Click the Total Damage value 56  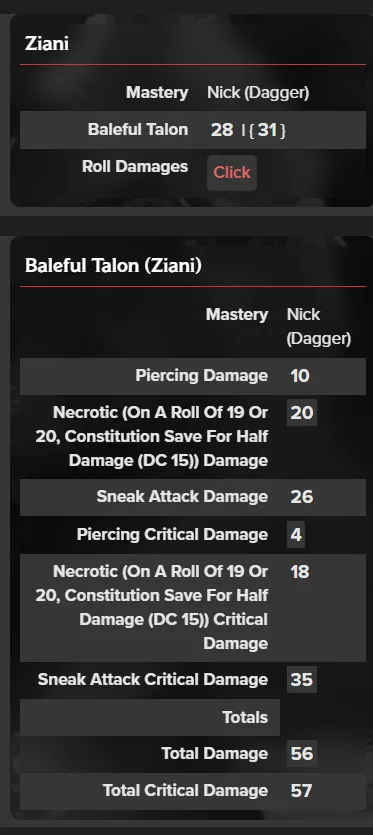tap(302, 754)
